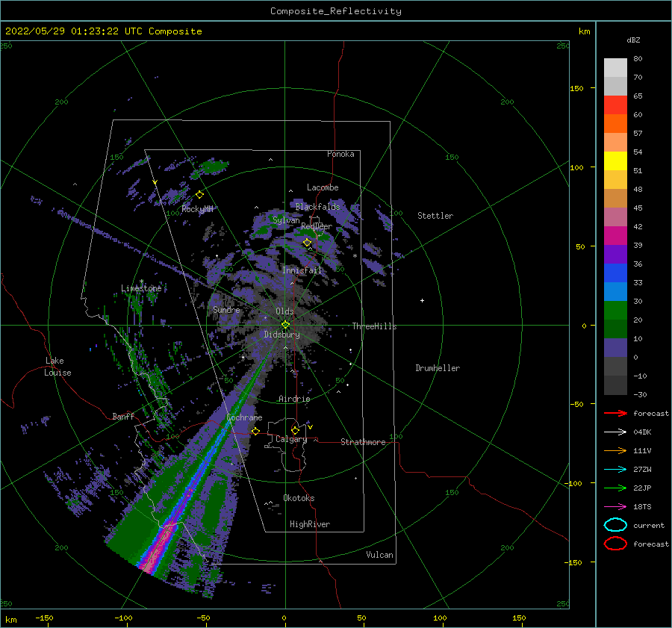Screen dimensions: 672x628
Task: Click the Composite_Reflectivity title
Action: tap(335, 11)
